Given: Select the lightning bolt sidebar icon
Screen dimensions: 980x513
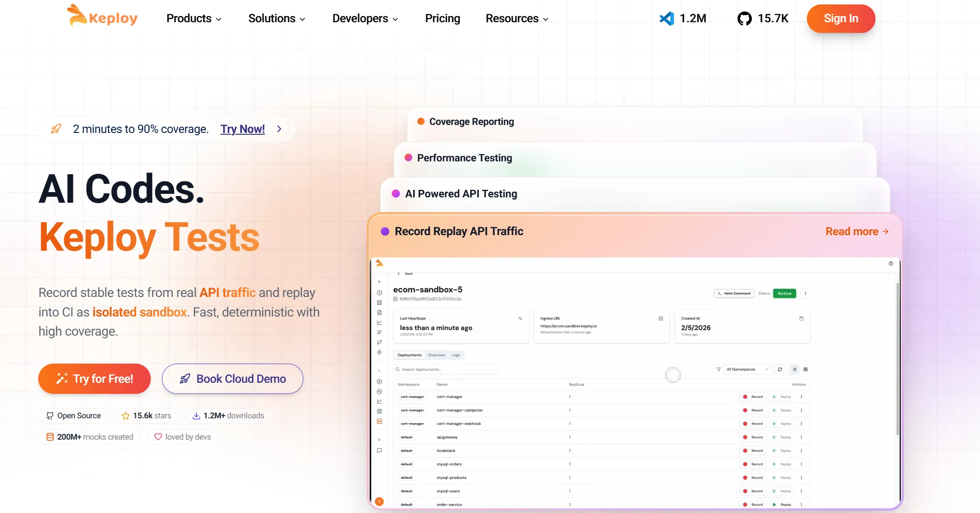Looking at the screenshot, I should tap(379, 352).
